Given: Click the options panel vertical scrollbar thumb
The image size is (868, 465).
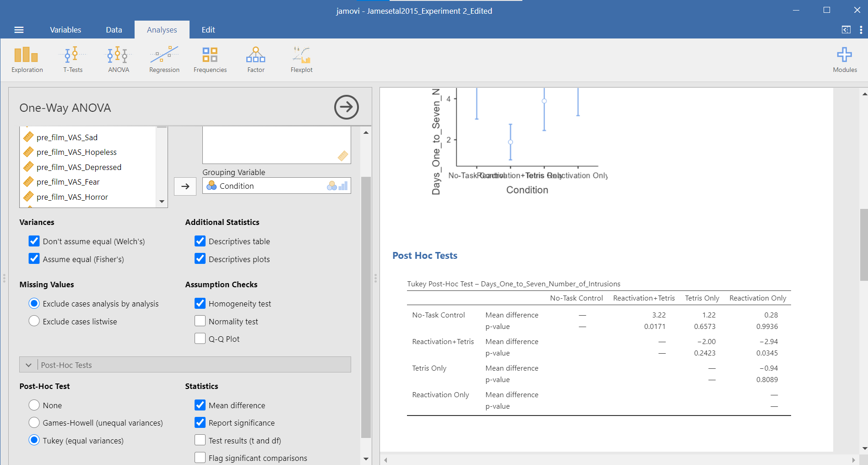Looking at the screenshot, I should [366, 307].
